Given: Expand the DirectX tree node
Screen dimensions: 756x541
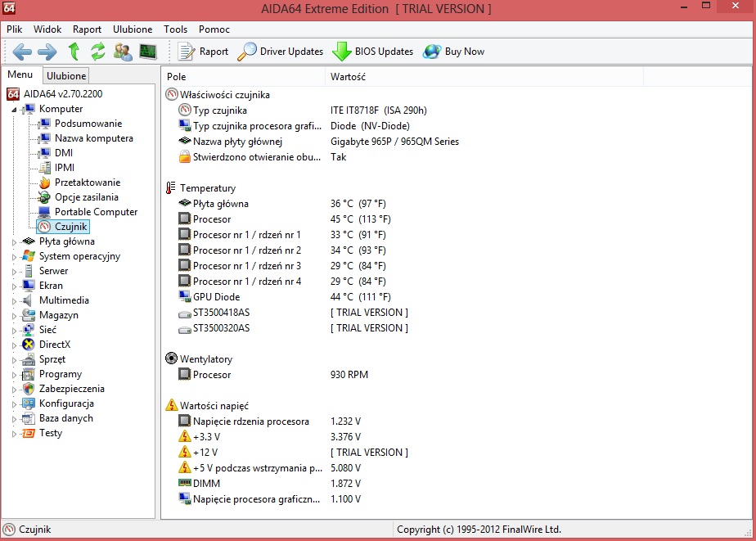Looking at the screenshot, I should point(14,345).
